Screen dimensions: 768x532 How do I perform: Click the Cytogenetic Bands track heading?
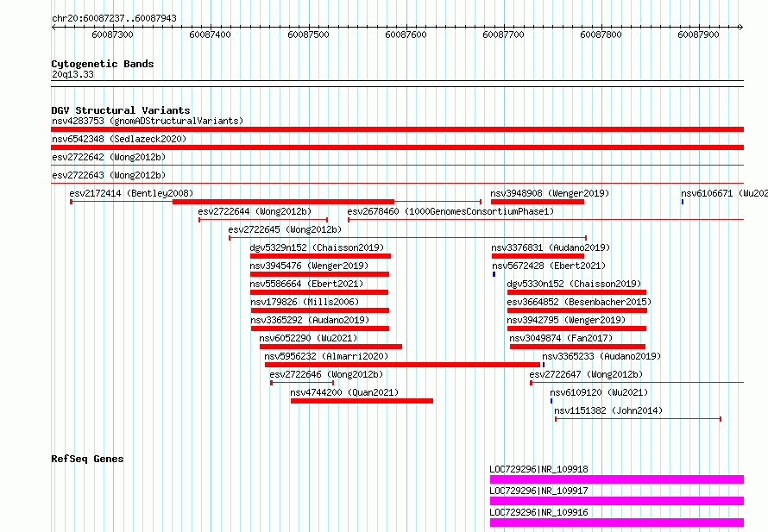103,64
